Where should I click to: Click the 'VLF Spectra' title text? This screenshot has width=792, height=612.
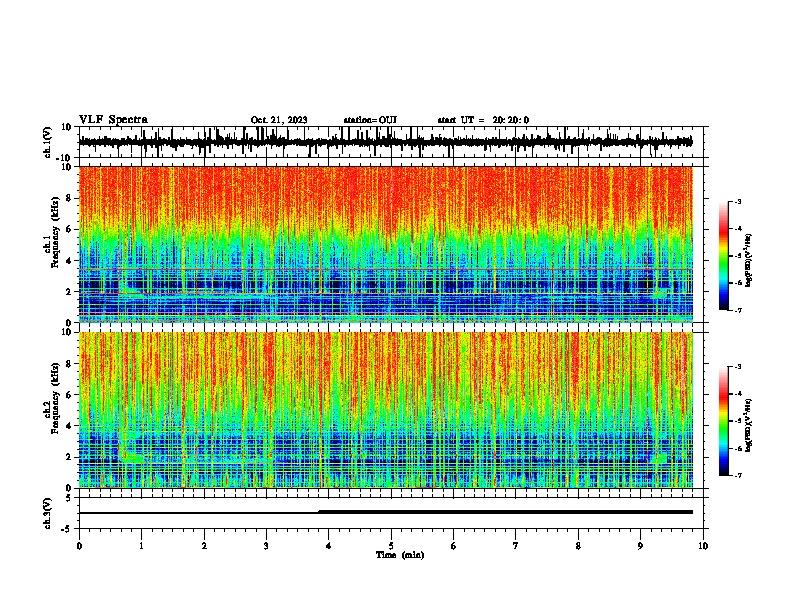[113, 120]
